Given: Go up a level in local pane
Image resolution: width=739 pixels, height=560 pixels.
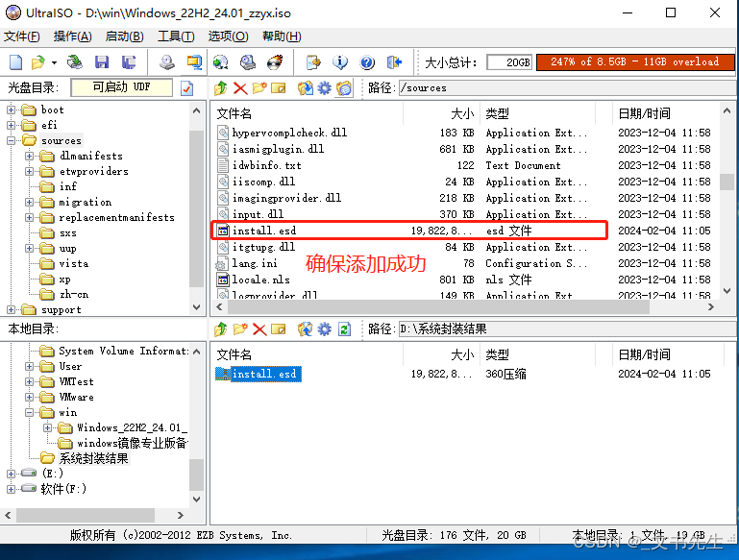Looking at the screenshot, I should coord(221,329).
